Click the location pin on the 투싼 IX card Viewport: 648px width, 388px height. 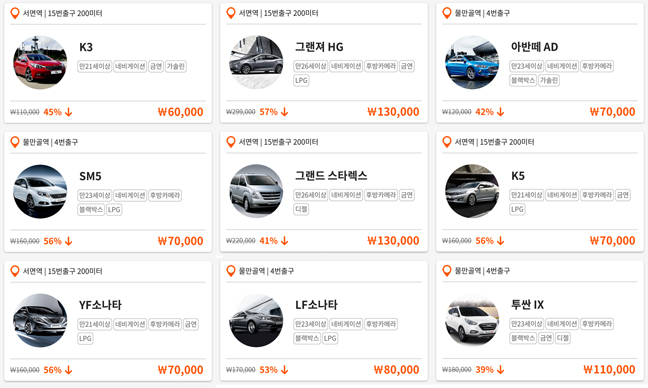point(447,271)
